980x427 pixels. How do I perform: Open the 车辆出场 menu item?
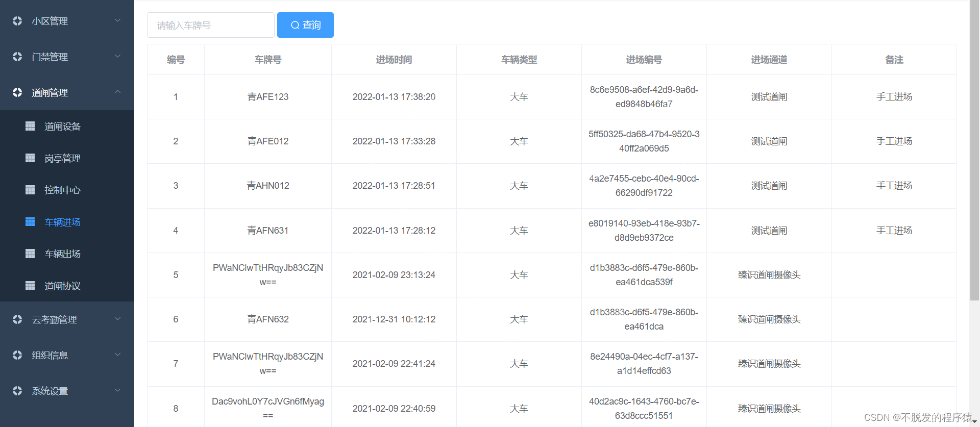[62, 254]
